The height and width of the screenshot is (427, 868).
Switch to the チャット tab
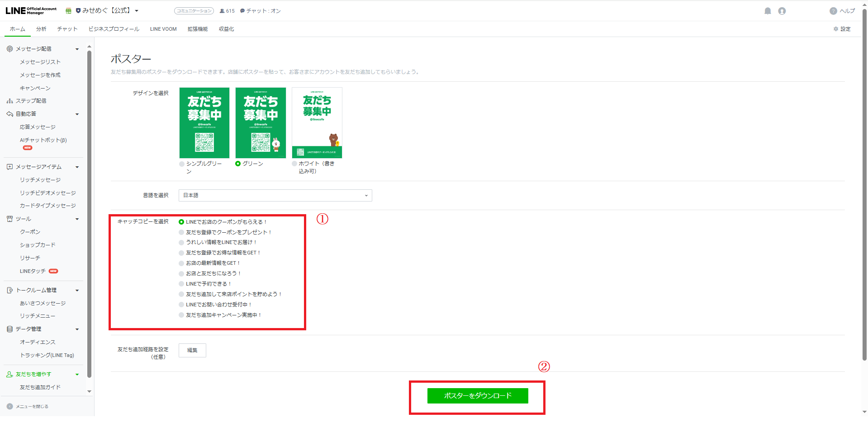coord(67,29)
